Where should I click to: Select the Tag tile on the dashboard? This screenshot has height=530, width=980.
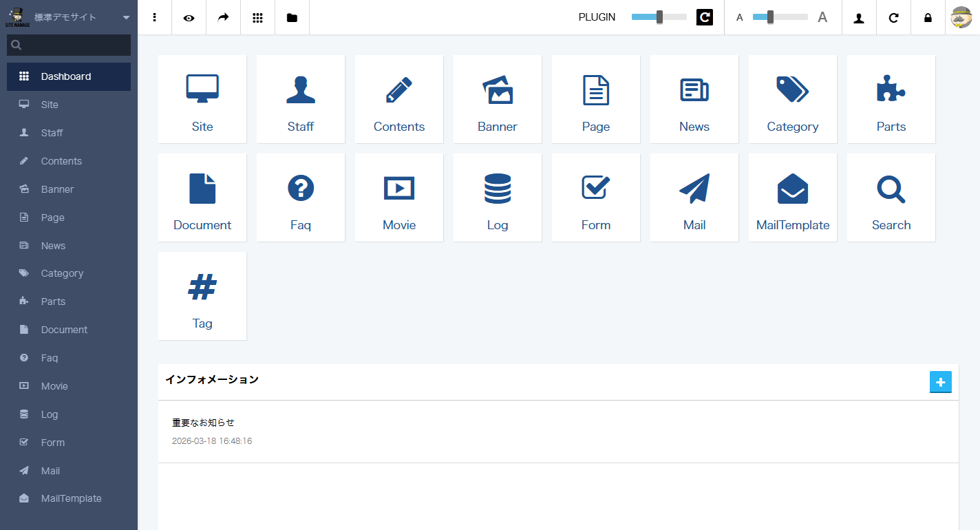pyautogui.click(x=202, y=296)
